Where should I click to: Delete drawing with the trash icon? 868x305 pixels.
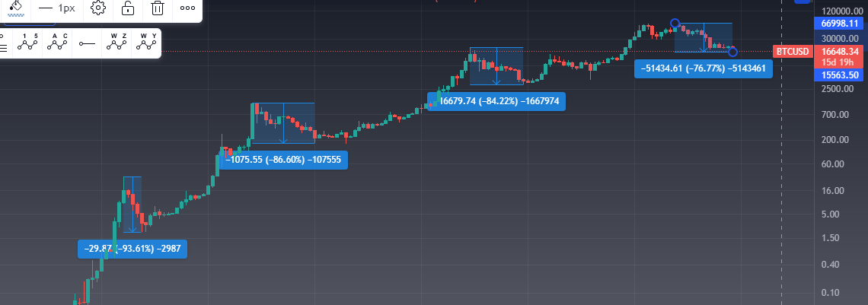click(158, 9)
